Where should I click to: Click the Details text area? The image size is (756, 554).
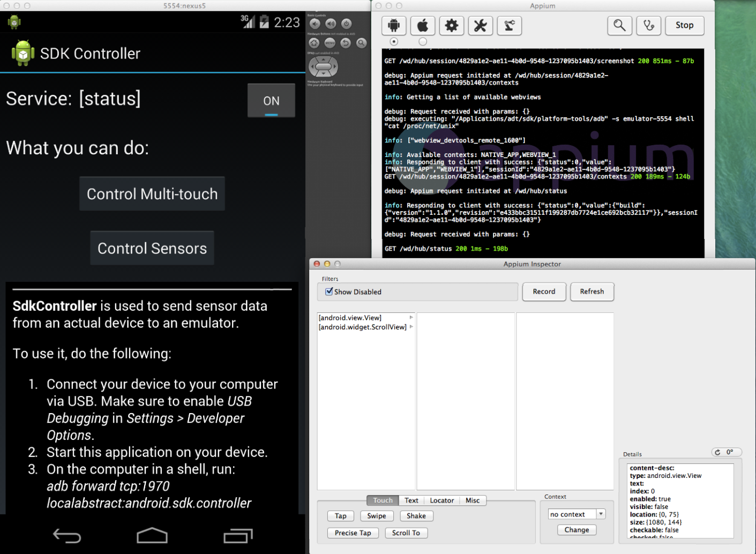tap(680, 500)
